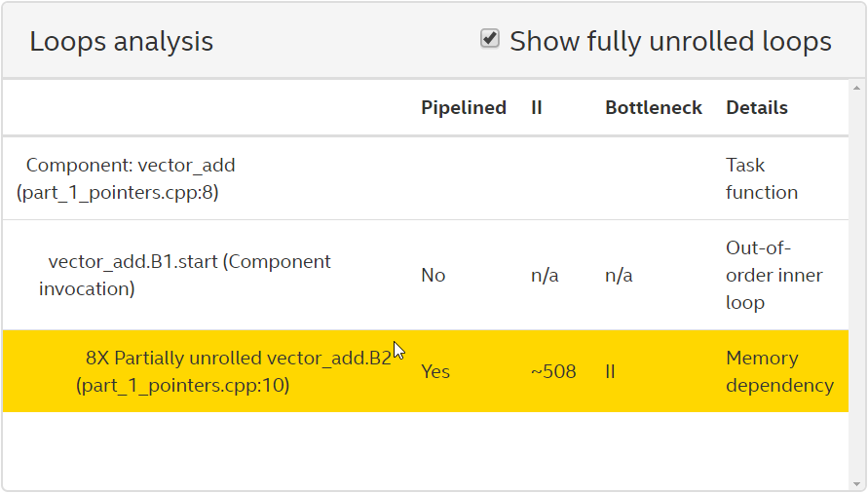Screen dimensions: 868x493
Task: Click the No pipelined value in B1 row
Action: (433, 276)
